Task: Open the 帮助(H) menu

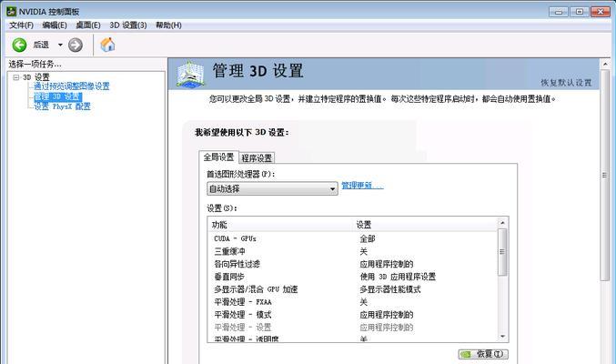Action: tap(168, 25)
